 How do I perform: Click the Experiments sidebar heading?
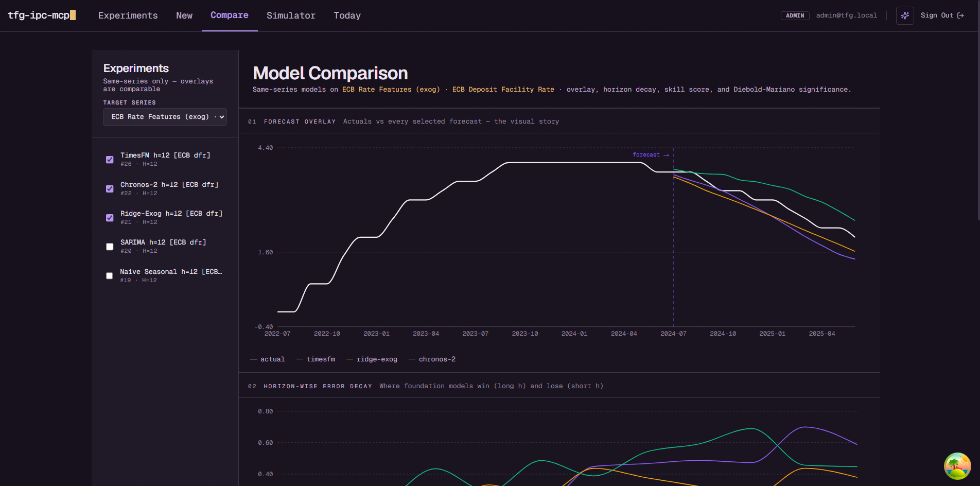pyautogui.click(x=136, y=68)
